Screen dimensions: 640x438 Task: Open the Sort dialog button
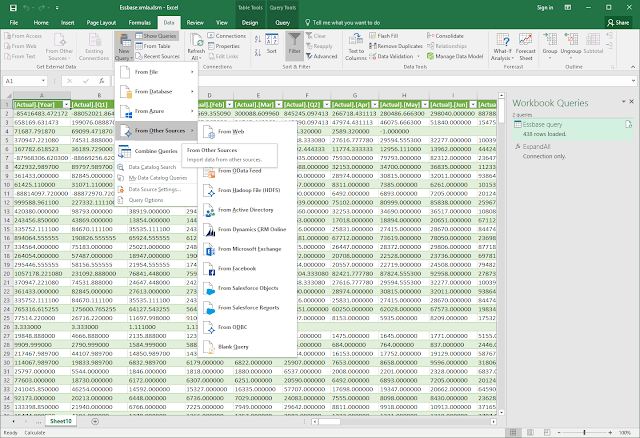272,44
